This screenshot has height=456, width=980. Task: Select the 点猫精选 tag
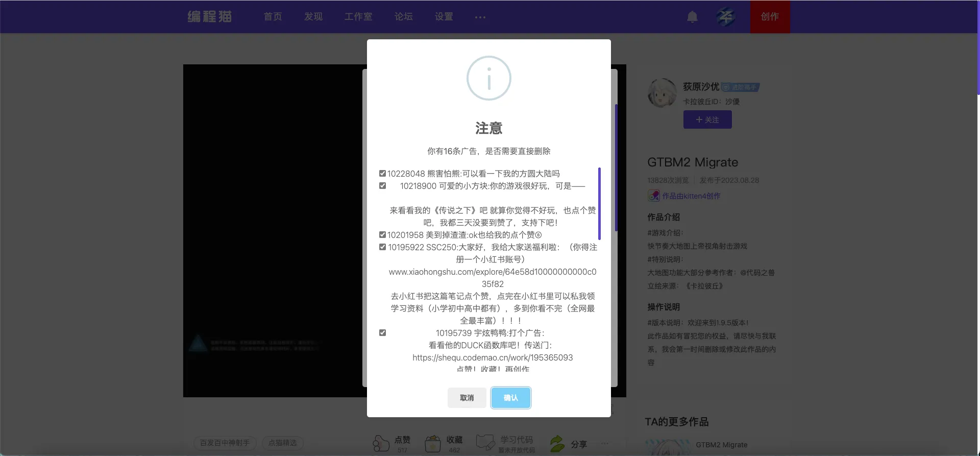[x=282, y=443]
